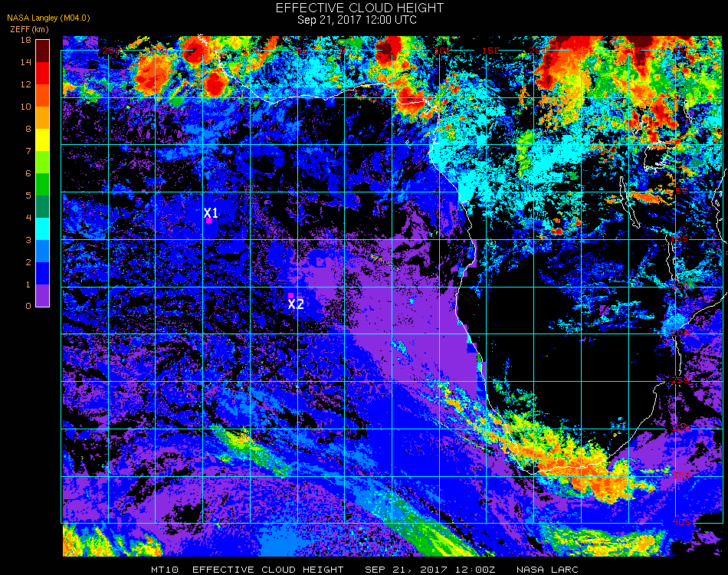The image size is (728, 575).
Task: Click the legend value "1"
Action: point(28,284)
